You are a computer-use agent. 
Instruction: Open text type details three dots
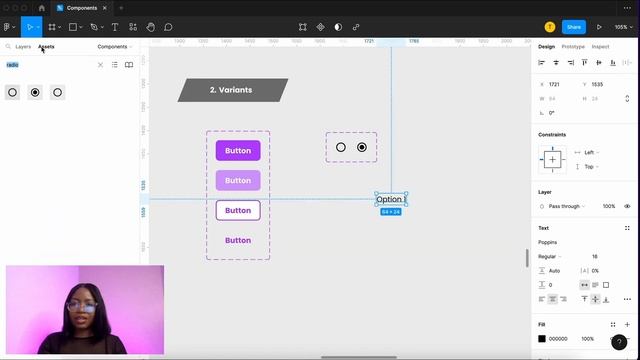coord(627,299)
